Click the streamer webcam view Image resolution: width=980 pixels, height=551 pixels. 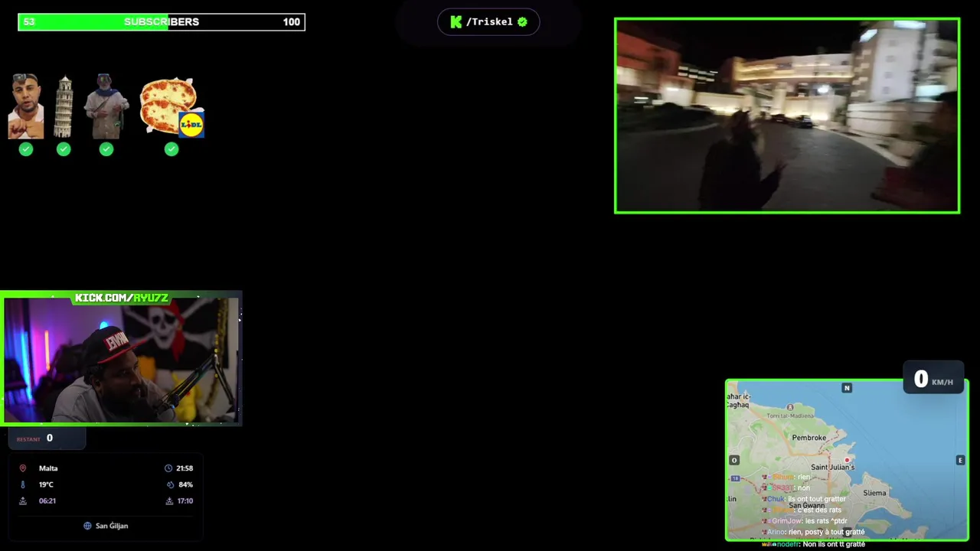[x=121, y=360]
